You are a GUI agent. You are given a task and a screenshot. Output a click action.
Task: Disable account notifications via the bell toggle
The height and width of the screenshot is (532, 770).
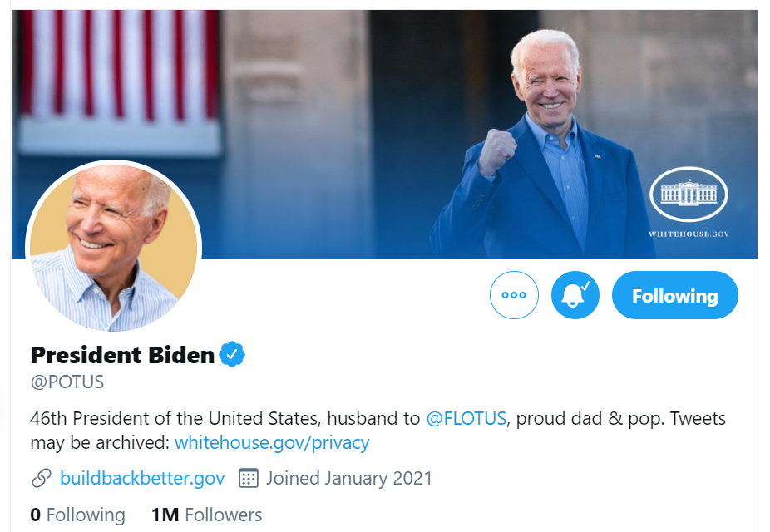click(x=575, y=294)
